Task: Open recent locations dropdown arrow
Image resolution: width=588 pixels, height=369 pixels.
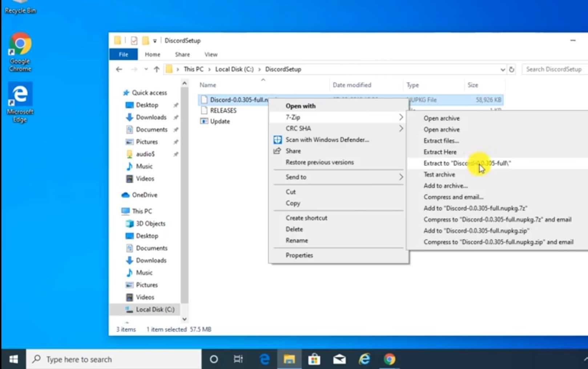Action: (x=146, y=69)
